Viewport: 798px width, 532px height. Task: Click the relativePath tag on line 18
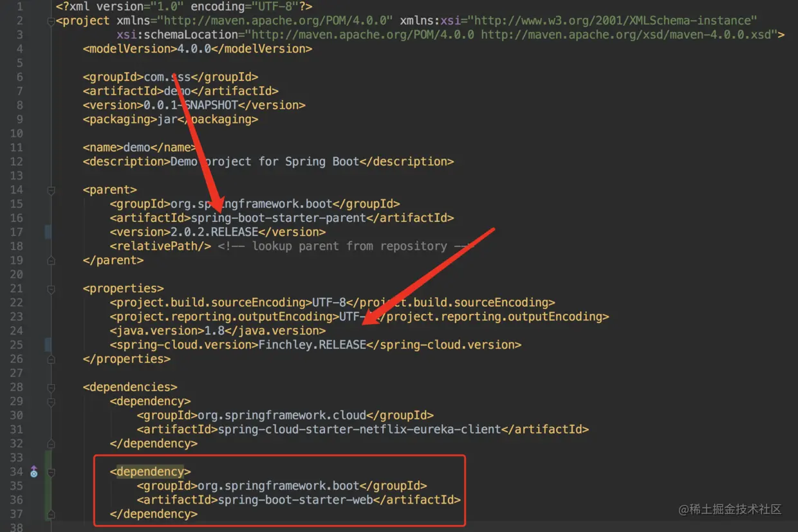[160, 246]
